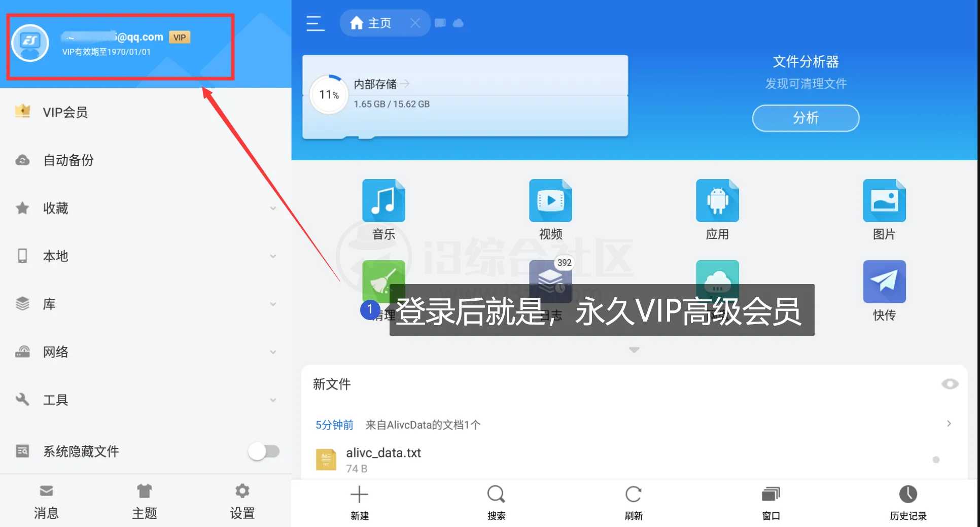This screenshot has height=527, width=980.
Task: Open 视频 video category
Action: pos(550,209)
